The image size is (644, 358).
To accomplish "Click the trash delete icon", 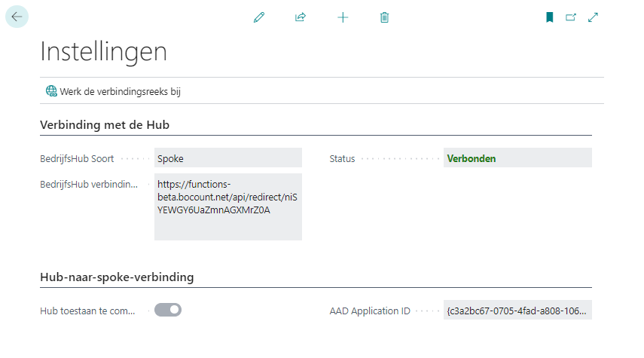I will point(384,17).
